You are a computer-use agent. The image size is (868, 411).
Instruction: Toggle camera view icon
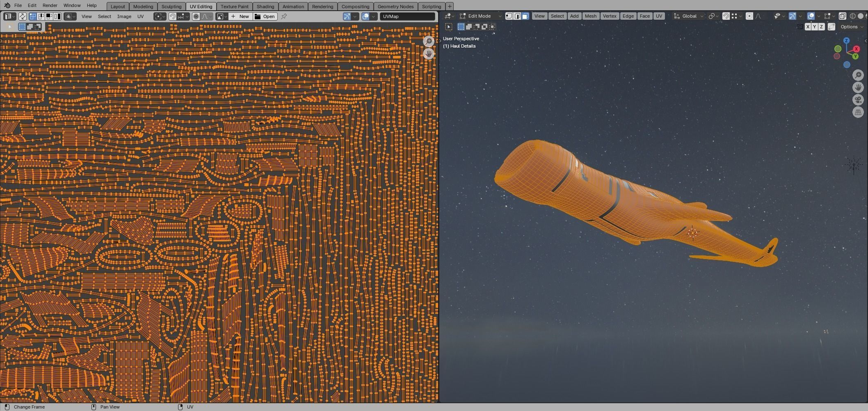coord(858,100)
